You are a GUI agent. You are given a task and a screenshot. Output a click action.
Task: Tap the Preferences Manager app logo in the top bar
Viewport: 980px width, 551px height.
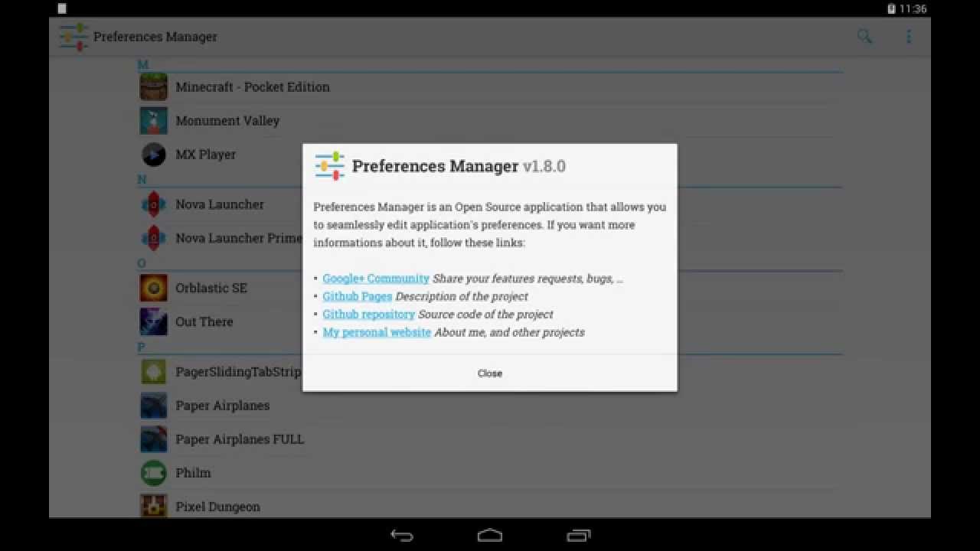click(74, 37)
